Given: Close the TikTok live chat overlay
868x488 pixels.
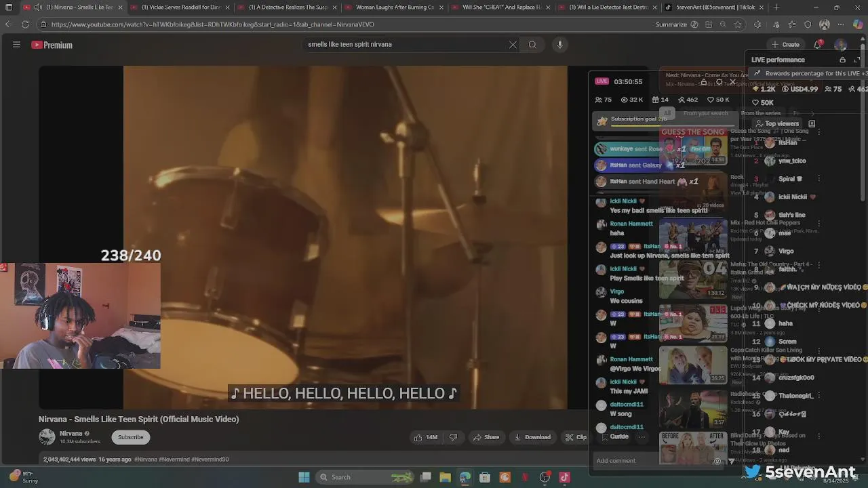Looking at the screenshot, I should pyautogui.click(x=732, y=82).
